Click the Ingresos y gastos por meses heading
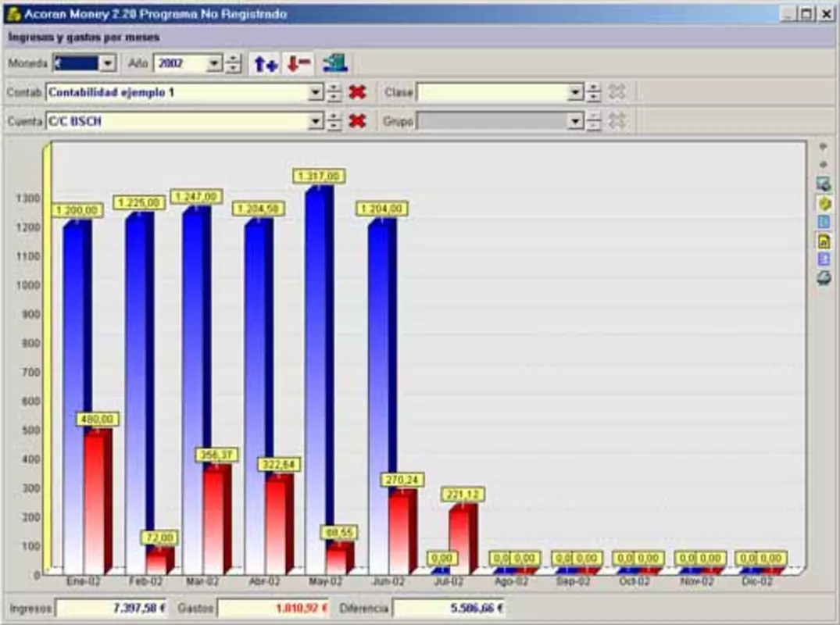The width and height of the screenshot is (840, 625). pyautogui.click(x=84, y=37)
